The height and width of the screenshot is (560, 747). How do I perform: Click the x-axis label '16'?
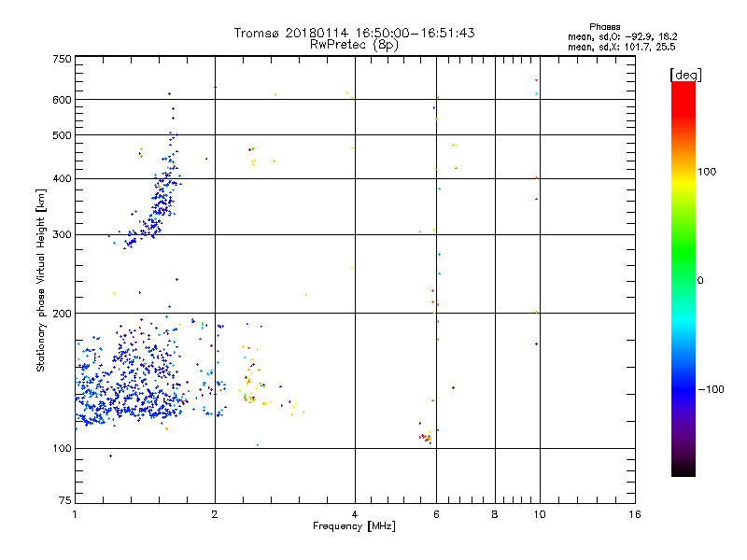pos(635,514)
